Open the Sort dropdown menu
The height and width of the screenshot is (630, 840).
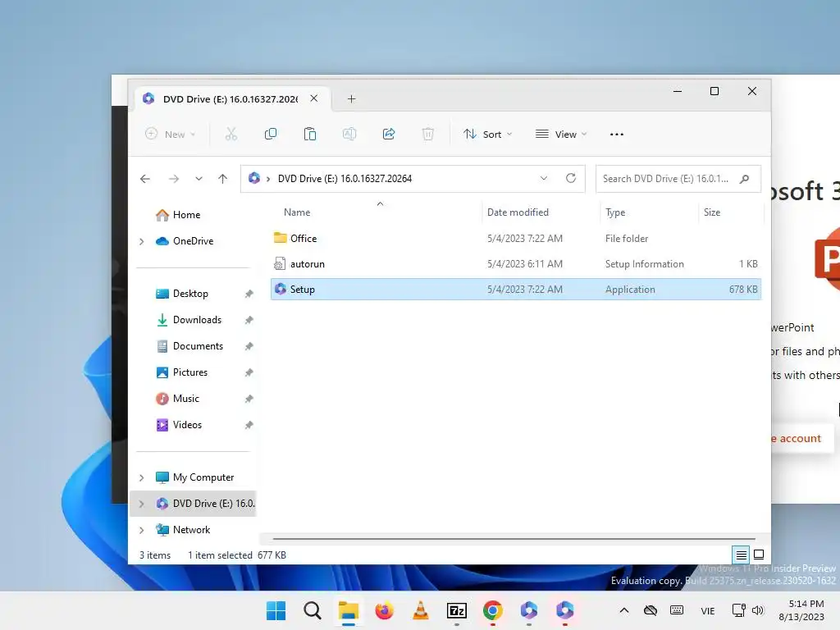click(x=488, y=134)
